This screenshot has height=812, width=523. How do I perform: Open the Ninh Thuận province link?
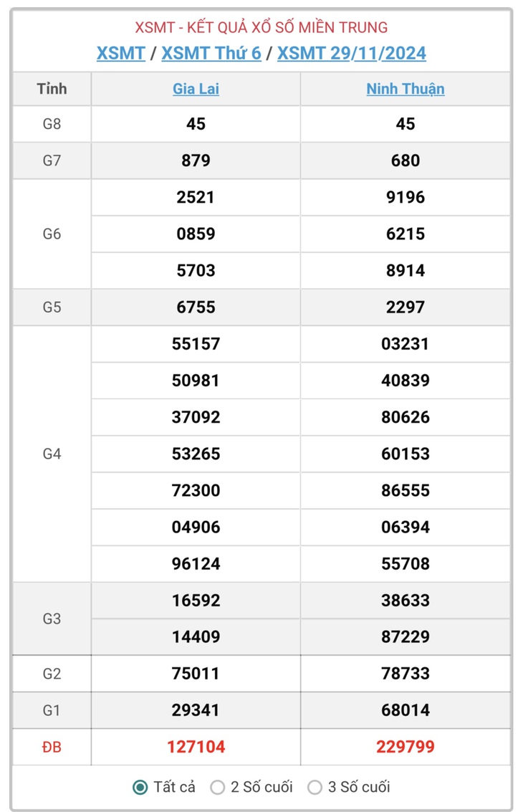[x=406, y=89]
